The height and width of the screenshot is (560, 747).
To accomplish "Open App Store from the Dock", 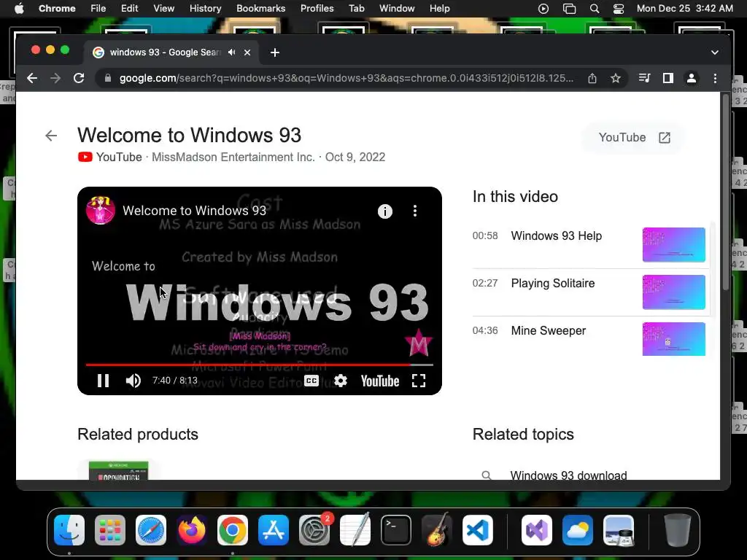I will click(x=274, y=530).
